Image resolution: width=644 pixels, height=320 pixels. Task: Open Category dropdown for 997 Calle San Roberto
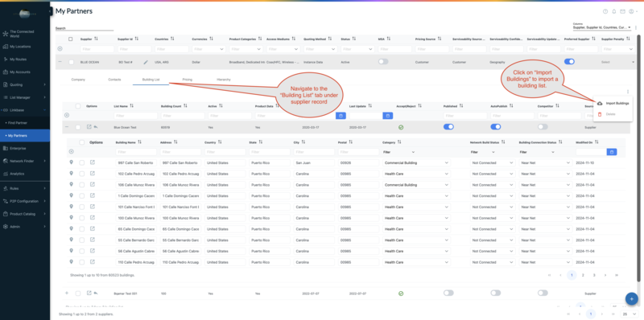point(416,163)
